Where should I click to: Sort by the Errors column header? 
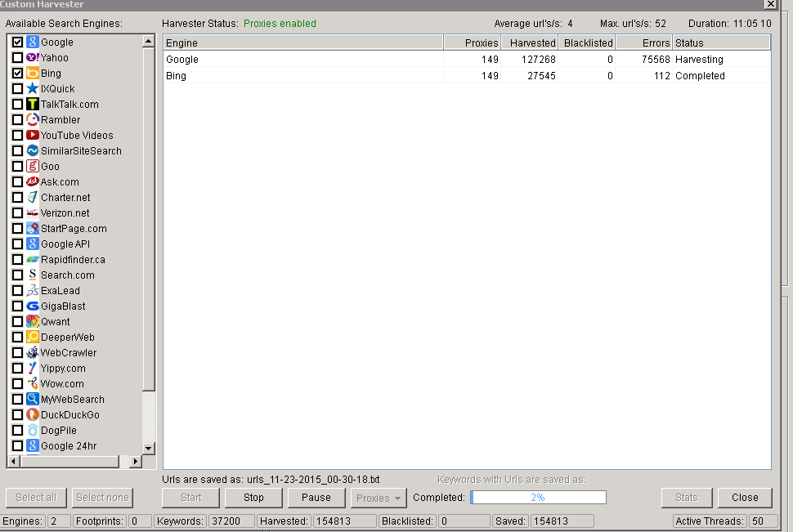coord(644,42)
